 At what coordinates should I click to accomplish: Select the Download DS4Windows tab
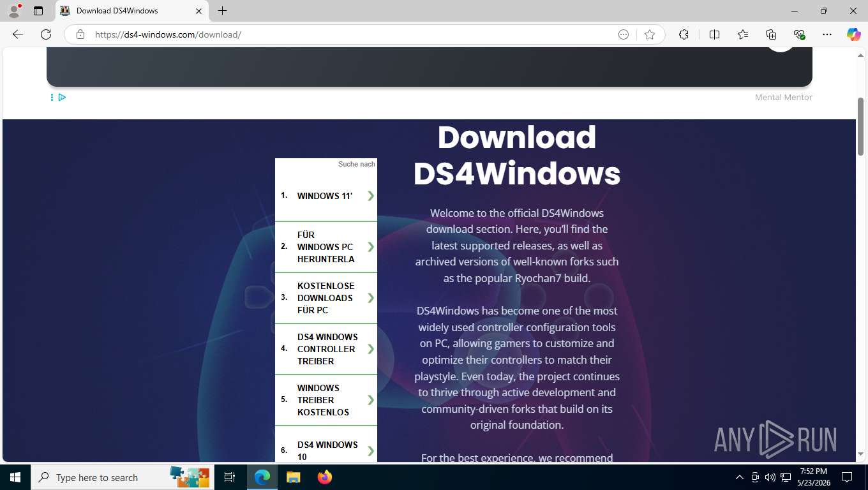131,11
